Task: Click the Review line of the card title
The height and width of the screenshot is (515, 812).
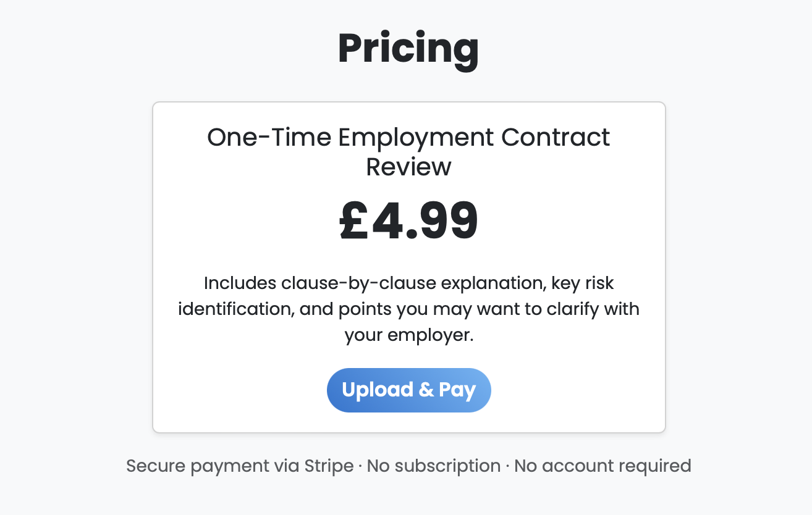Action: click(x=408, y=166)
